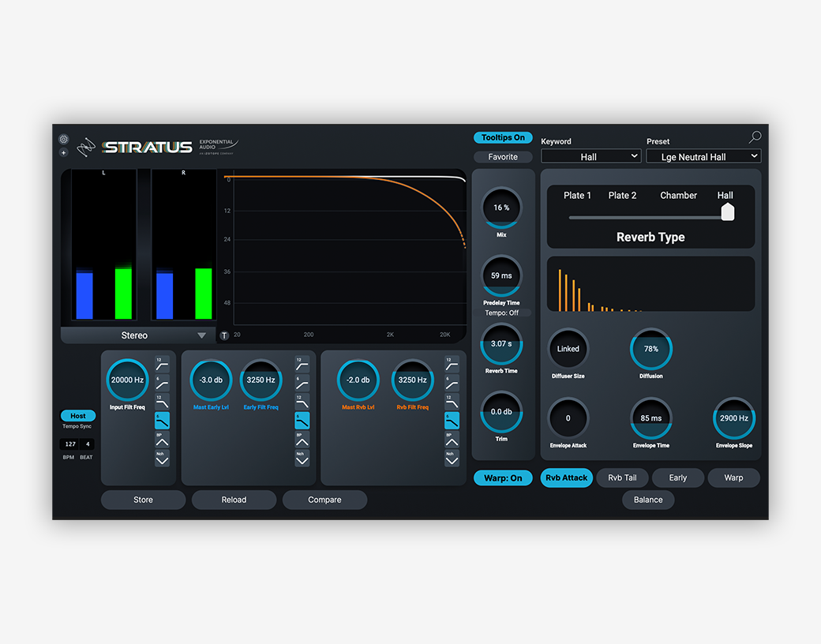Select 6 dB high-pass for Input filter
Viewport: 821px width, 644px height.
pos(162,383)
